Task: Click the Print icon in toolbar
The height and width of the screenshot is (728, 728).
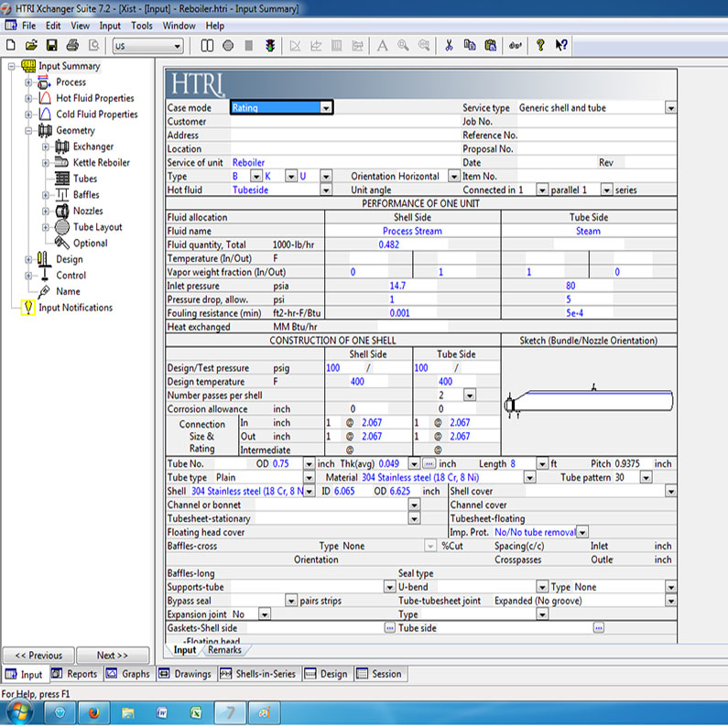Action: coord(72,46)
